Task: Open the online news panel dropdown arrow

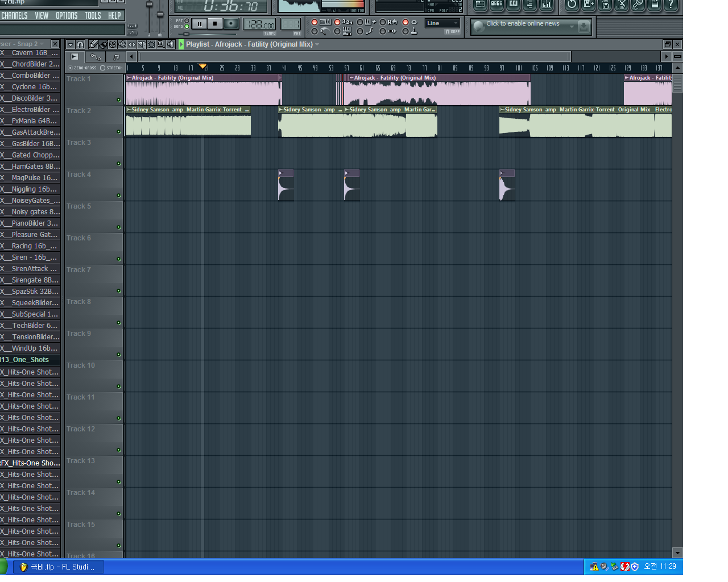Action: click(x=572, y=27)
